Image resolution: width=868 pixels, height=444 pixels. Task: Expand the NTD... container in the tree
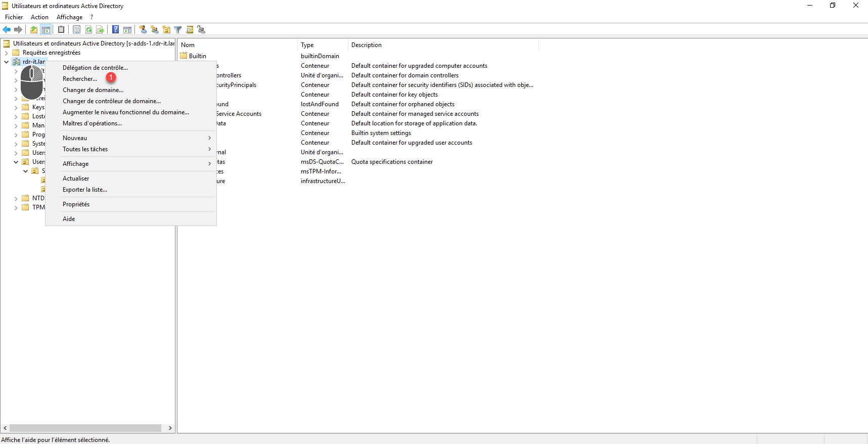pos(16,198)
